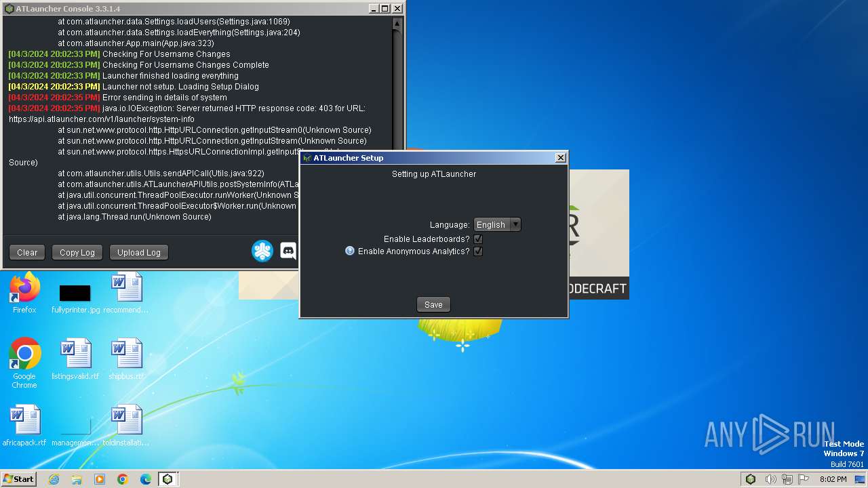Image resolution: width=868 pixels, height=488 pixels.
Task: Open Action Center flag icon in tray
Action: coord(802,479)
